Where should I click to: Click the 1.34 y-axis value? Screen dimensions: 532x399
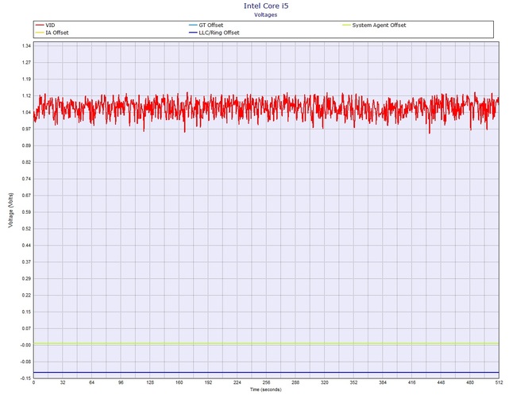pyautogui.click(x=26, y=46)
